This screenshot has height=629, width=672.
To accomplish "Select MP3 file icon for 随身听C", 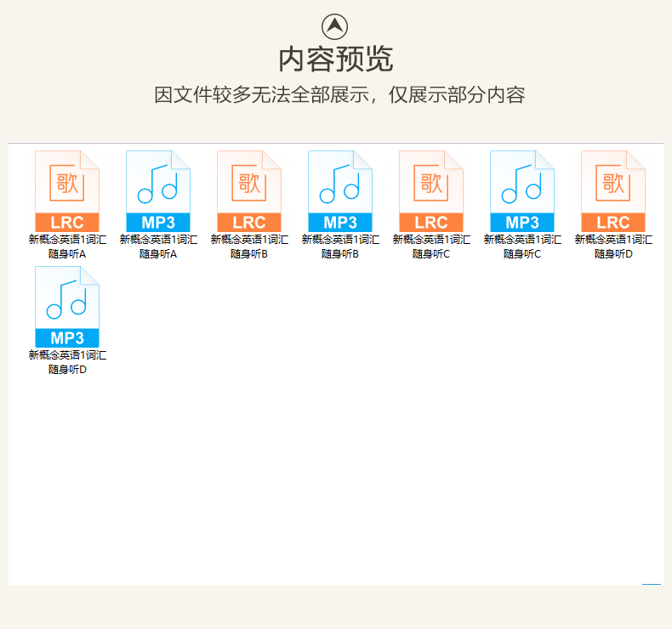I will click(x=522, y=191).
